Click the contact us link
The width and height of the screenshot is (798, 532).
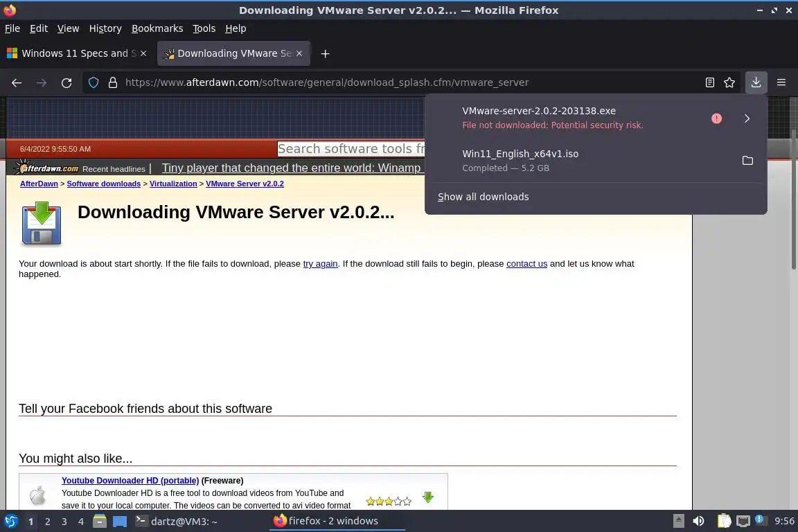click(x=526, y=264)
